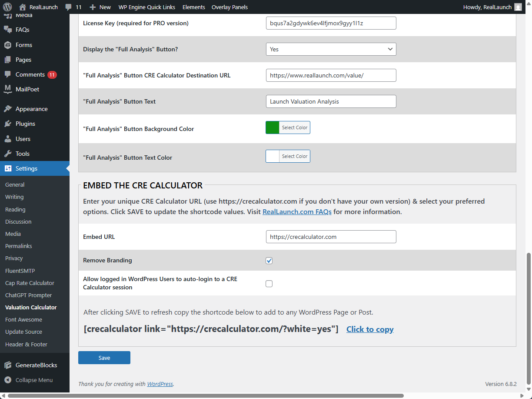The height and width of the screenshot is (399, 532).
Task: Click the WordPress logo icon in admin bar
Action: tap(7, 7)
